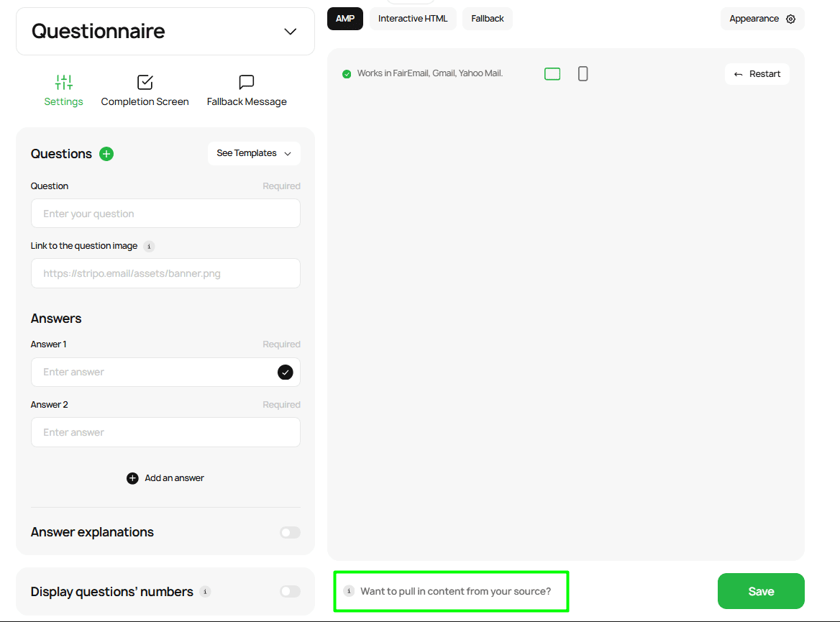Switch preview to mobile phone view

(x=583, y=73)
